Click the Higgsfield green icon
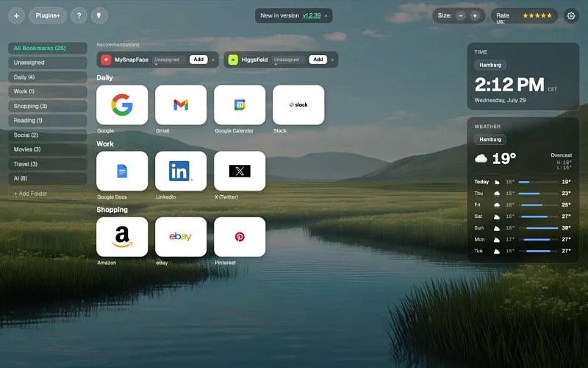This screenshot has height=368, width=588. point(233,60)
